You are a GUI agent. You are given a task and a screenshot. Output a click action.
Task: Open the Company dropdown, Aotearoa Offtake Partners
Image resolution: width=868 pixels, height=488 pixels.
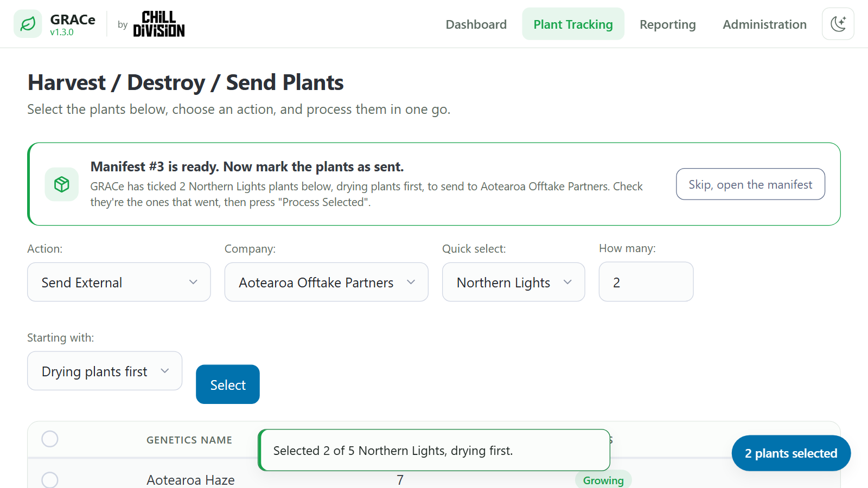coord(327,282)
